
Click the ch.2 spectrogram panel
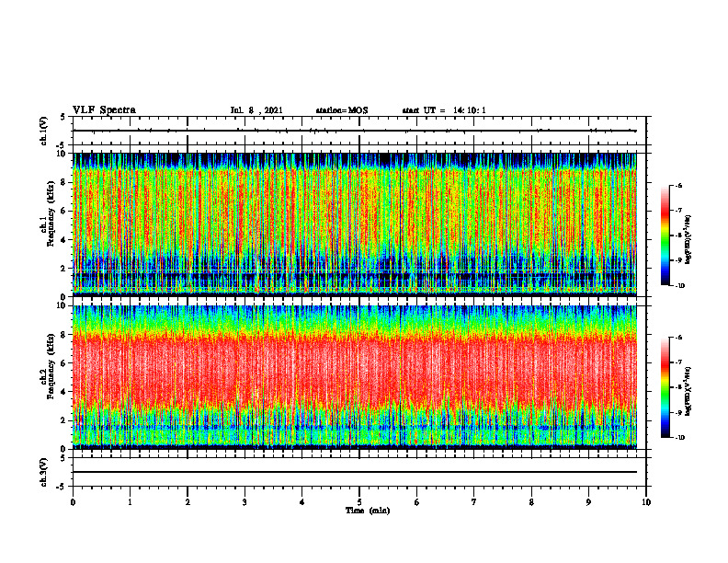click(x=354, y=377)
